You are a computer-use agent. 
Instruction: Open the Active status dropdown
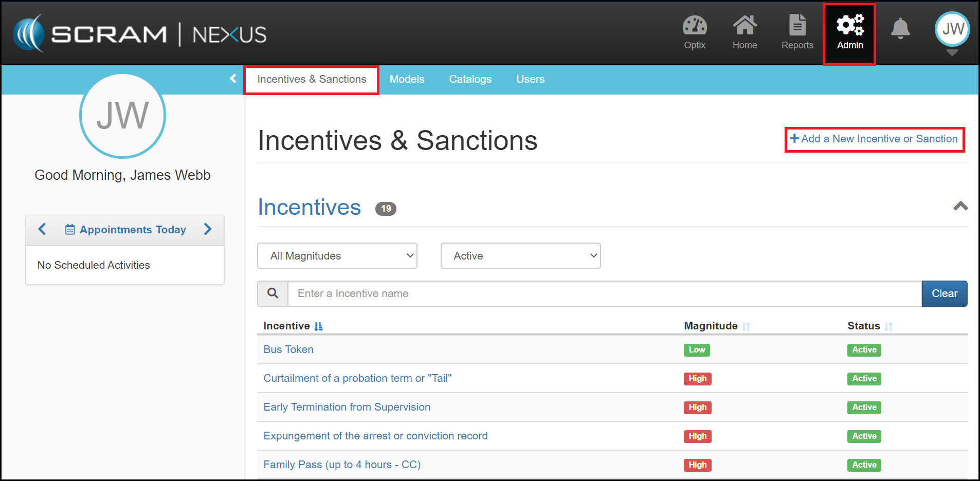(x=520, y=256)
